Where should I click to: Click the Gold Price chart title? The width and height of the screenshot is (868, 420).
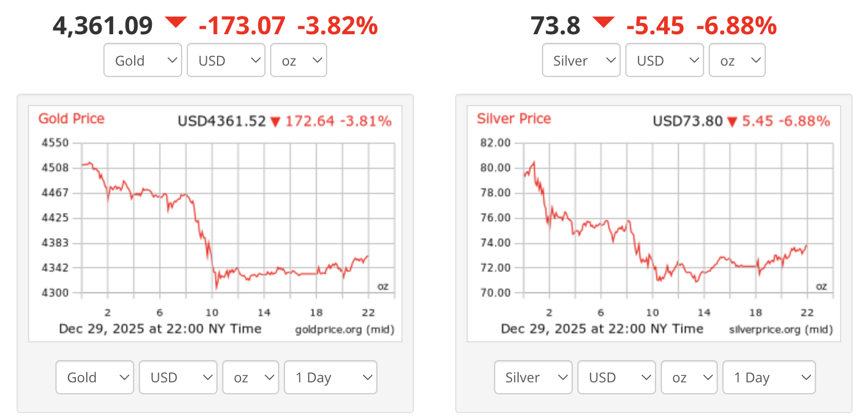click(x=71, y=119)
